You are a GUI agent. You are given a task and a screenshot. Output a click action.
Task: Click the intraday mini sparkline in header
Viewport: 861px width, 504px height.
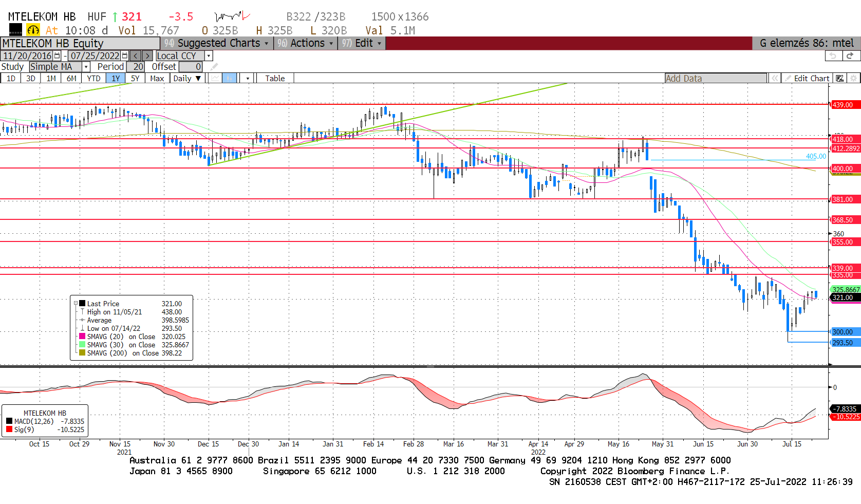point(232,16)
